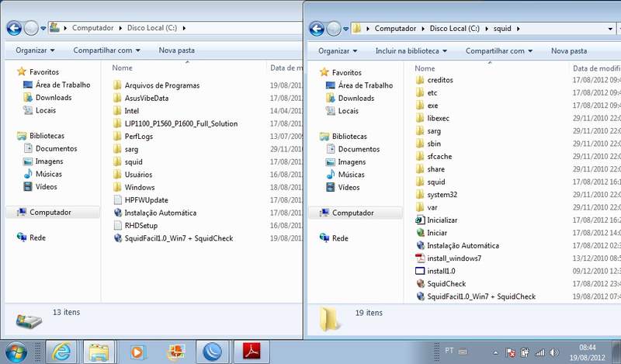Open Organizar dropdown in squid window
Screen dimensions: 621x364
pyautogui.click(x=338, y=51)
